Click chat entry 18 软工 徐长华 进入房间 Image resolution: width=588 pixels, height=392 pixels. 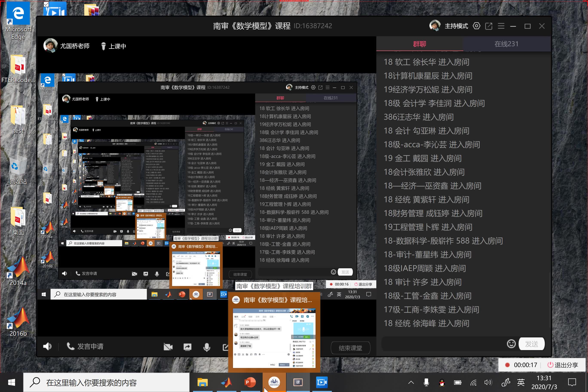click(427, 62)
